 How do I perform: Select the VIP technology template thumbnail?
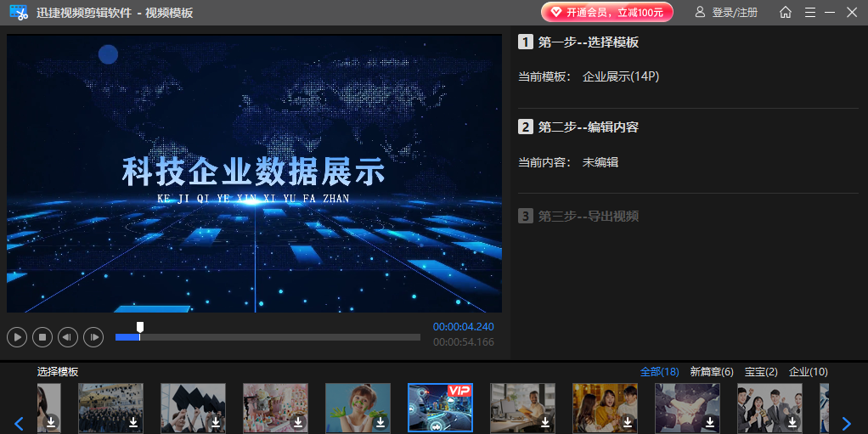coord(440,408)
